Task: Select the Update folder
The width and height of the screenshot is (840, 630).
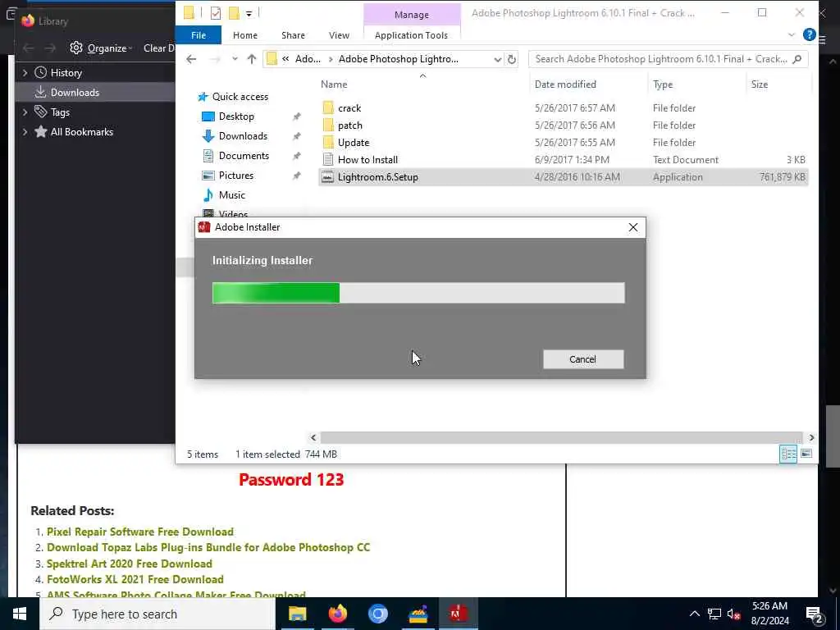Action: point(354,143)
